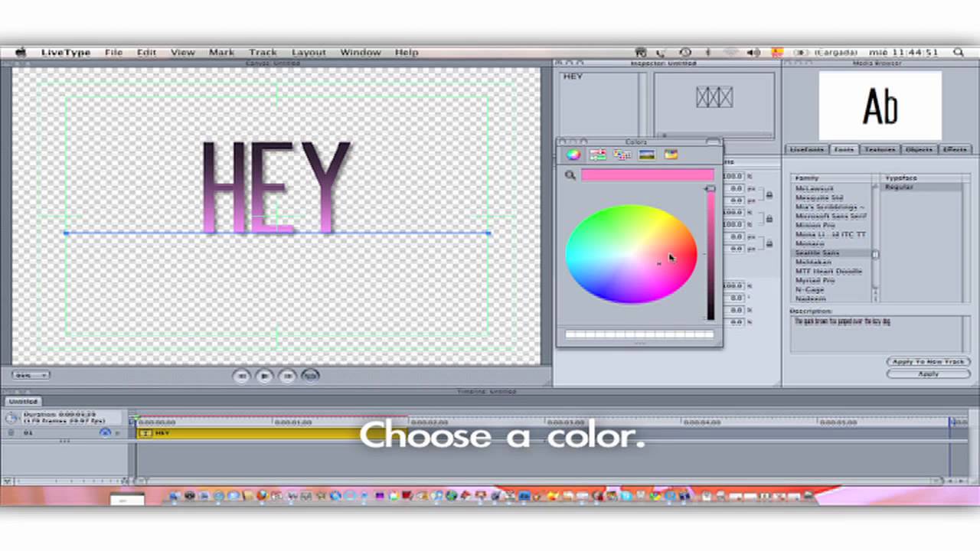This screenshot has width=980, height=551.
Task: Toggle loop playback button
Action: pyautogui.click(x=310, y=376)
